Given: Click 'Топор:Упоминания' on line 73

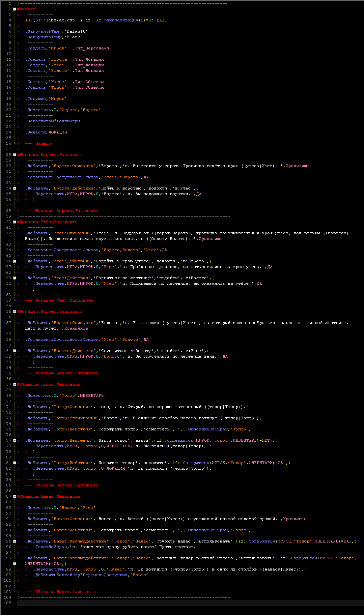Looking at the screenshot, I should 73,418.
